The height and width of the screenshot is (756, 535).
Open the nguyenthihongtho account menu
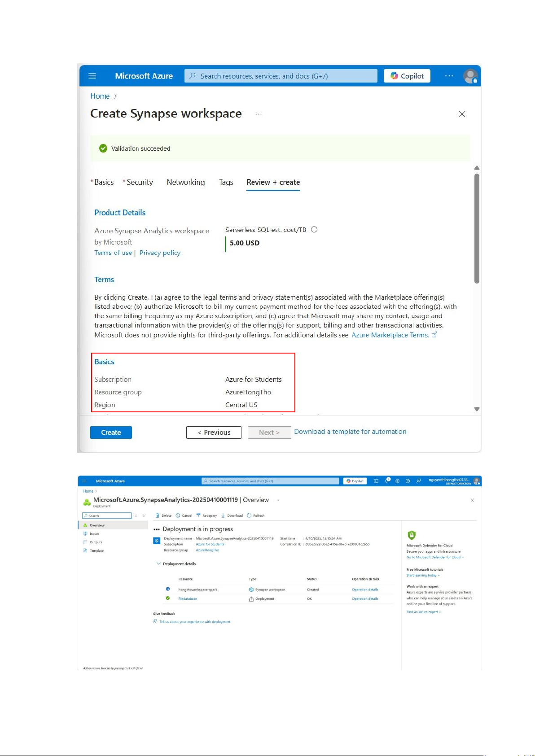point(454,481)
